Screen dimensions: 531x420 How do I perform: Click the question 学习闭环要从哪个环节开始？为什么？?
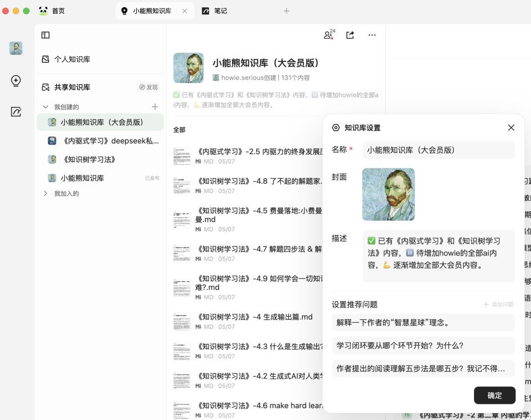click(423, 345)
